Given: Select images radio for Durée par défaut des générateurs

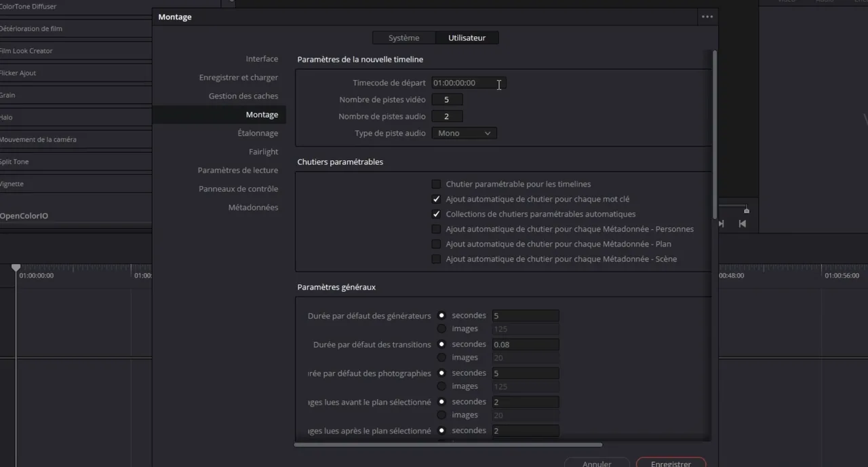Looking at the screenshot, I should (x=441, y=329).
